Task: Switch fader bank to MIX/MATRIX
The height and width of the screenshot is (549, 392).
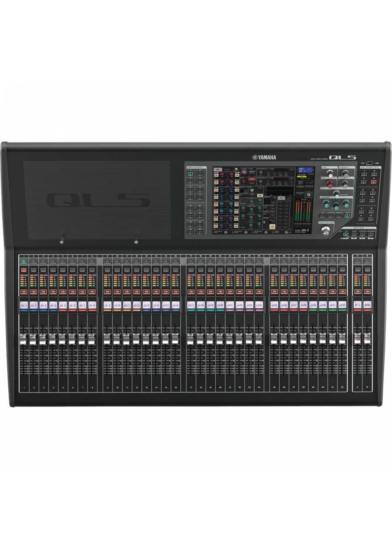Action: (x=371, y=234)
